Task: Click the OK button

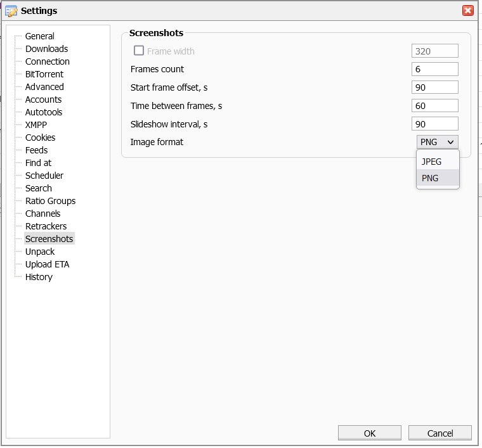Action: [370, 433]
